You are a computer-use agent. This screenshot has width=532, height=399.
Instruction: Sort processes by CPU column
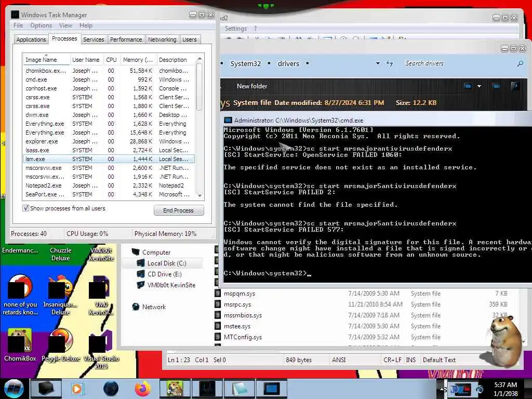[111, 60]
